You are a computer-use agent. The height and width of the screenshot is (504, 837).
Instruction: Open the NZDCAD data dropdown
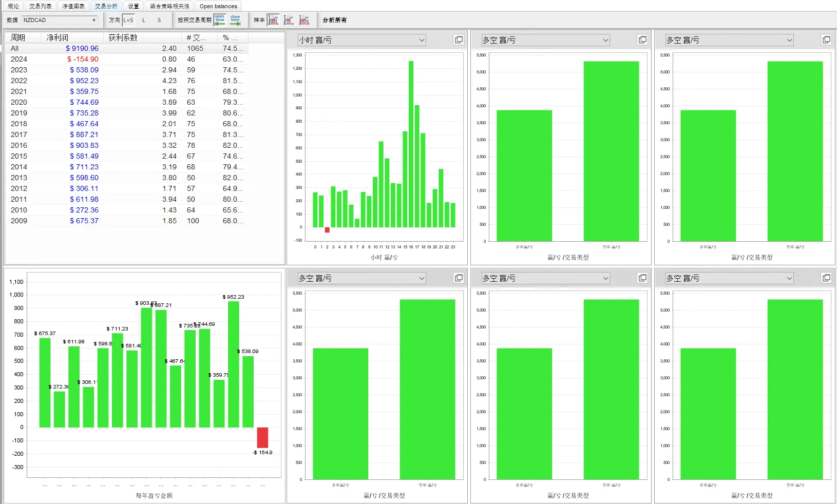(x=60, y=20)
